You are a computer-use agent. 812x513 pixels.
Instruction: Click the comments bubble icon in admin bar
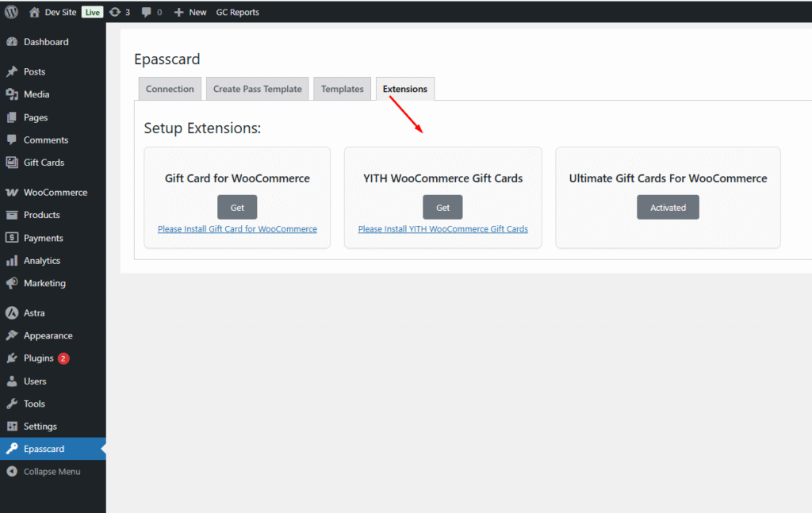click(147, 12)
